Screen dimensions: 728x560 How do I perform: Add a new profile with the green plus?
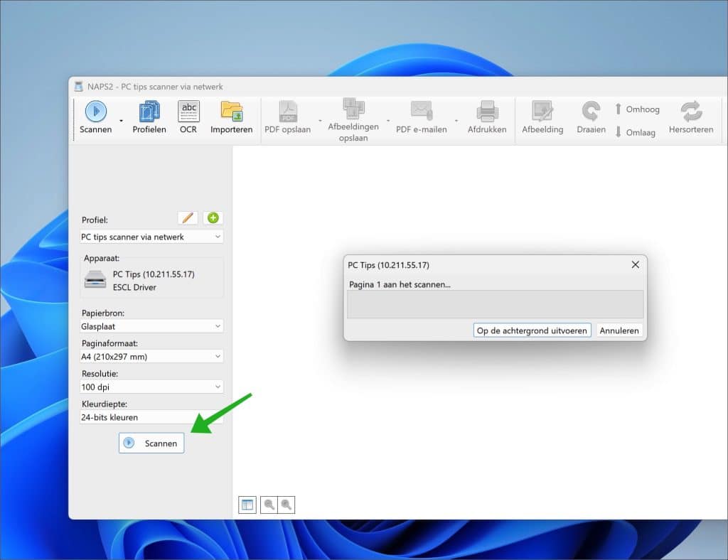pos(213,218)
